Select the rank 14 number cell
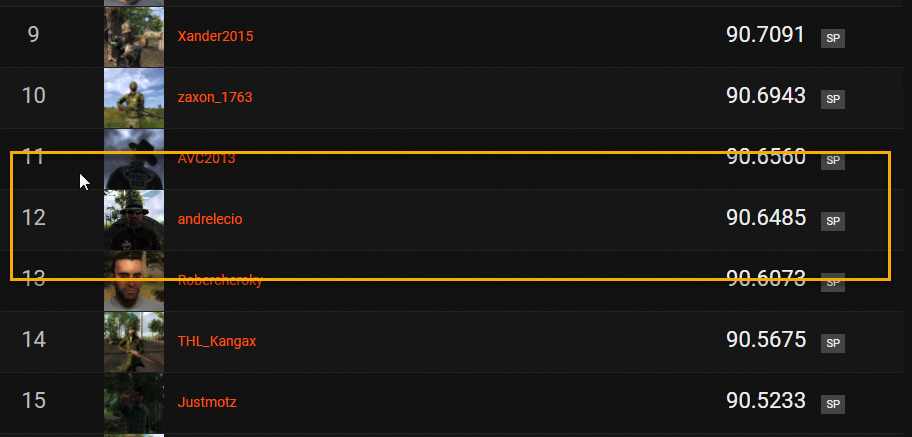 point(34,340)
